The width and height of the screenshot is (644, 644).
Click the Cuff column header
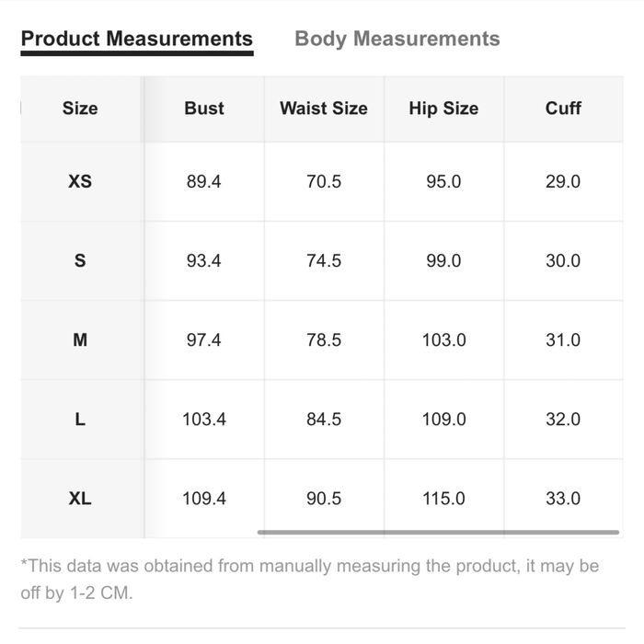click(563, 109)
